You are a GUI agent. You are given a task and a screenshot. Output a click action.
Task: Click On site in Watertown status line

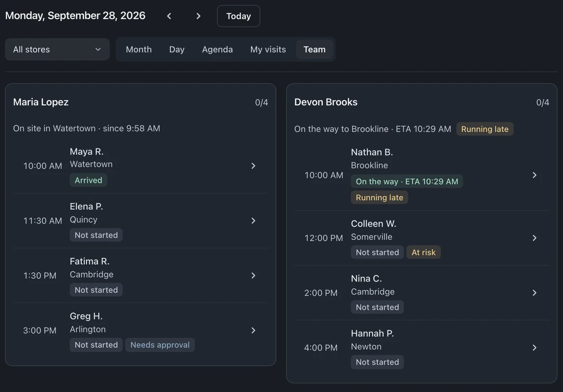pos(87,129)
